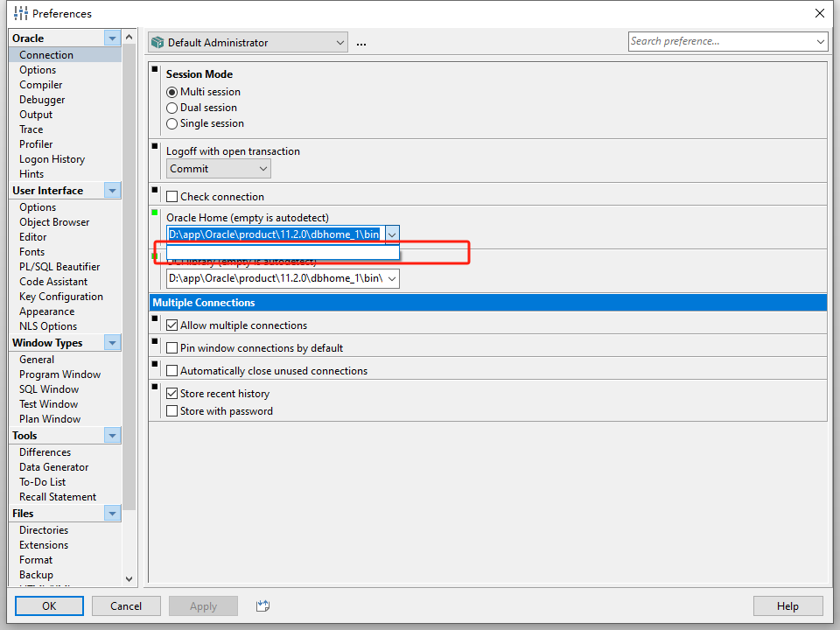Select Plan Window preference page
Screen dimensions: 840x630
[51, 419]
